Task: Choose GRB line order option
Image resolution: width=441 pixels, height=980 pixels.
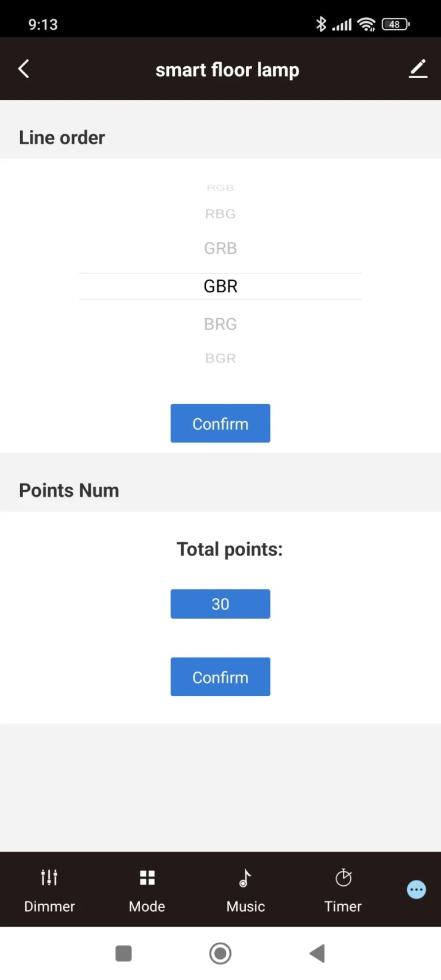Action: [220, 248]
